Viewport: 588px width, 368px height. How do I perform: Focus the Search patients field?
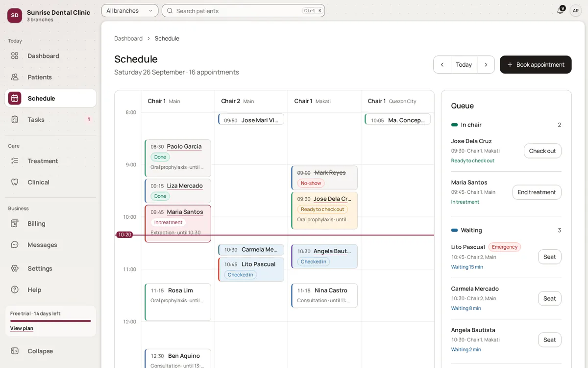(244, 11)
